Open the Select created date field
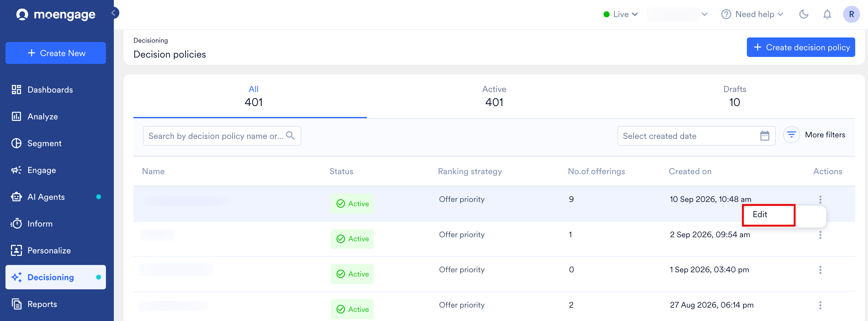 (x=696, y=136)
